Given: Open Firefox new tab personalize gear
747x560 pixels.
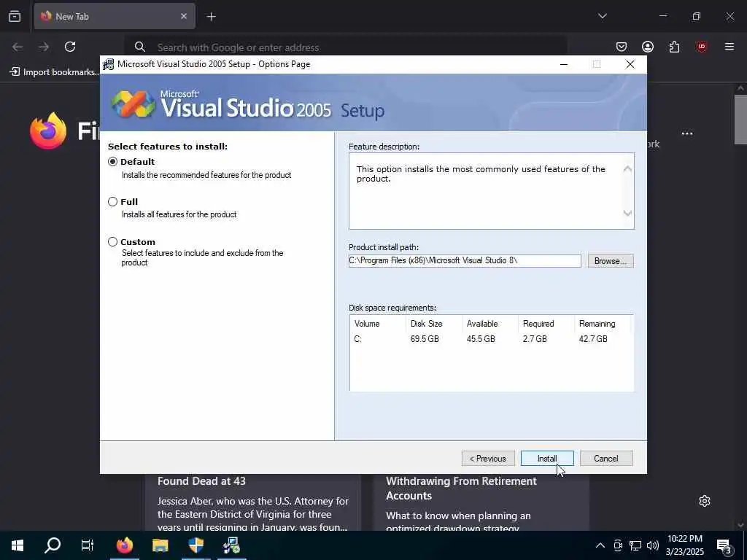Looking at the screenshot, I should [705, 501].
